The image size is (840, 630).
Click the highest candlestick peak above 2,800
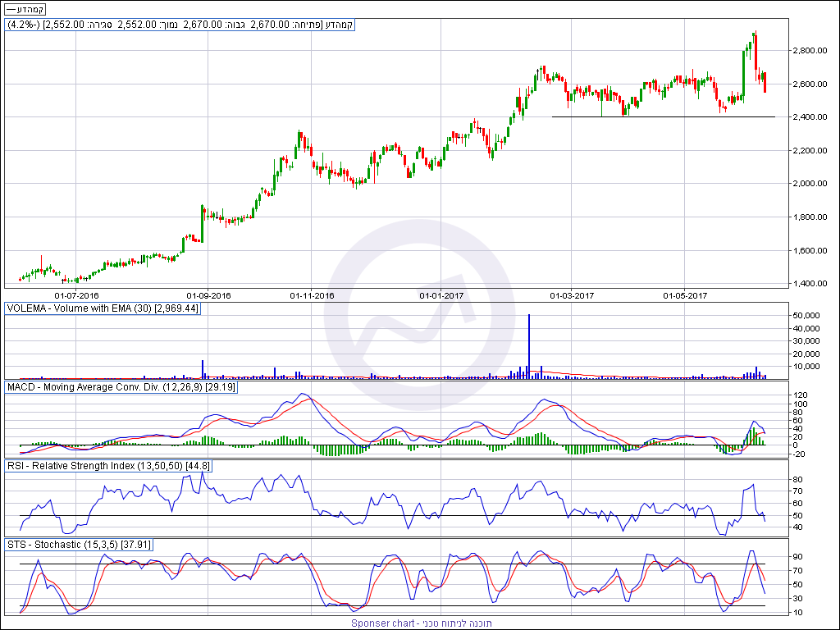point(754,34)
